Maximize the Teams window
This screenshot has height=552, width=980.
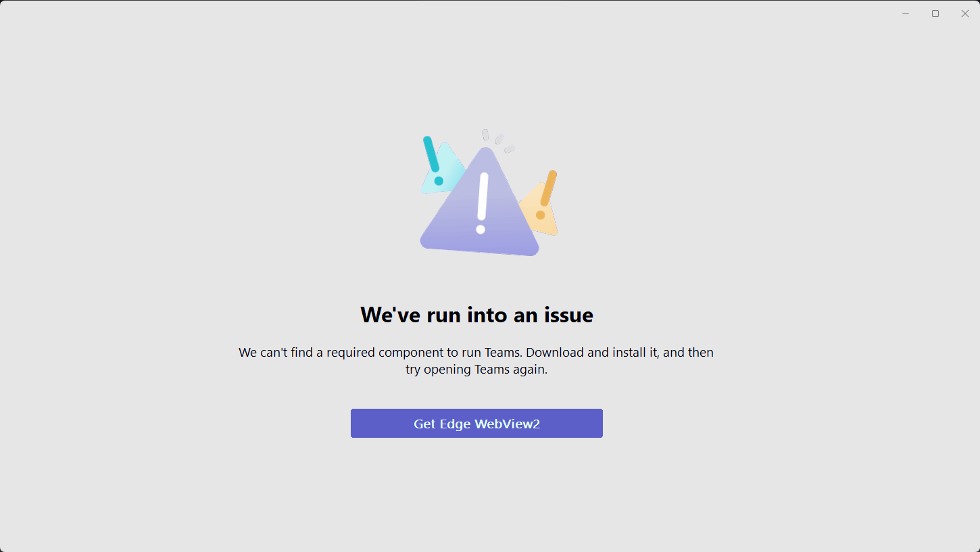click(935, 14)
